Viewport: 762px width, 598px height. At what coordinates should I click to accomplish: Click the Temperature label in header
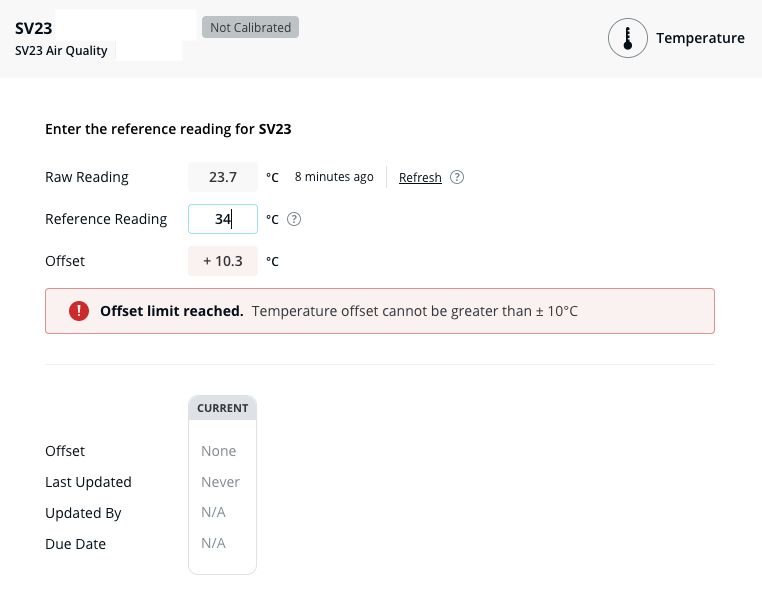point(700,38)
